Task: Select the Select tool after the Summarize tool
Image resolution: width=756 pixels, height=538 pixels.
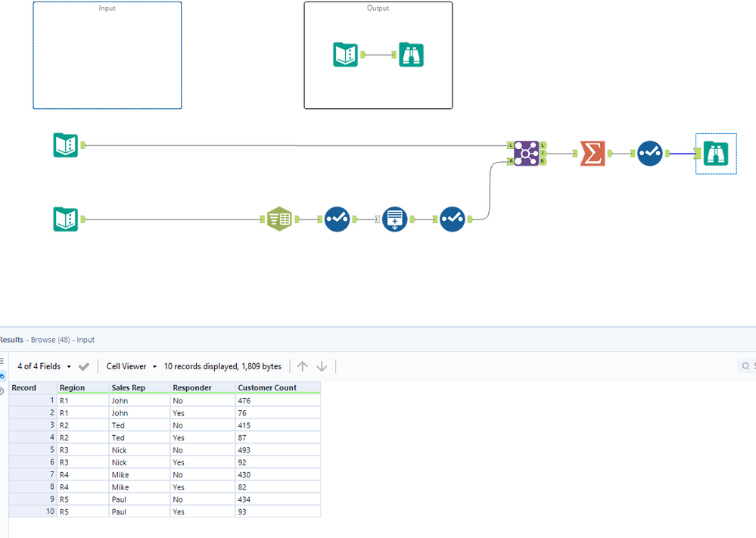Action: click(x=649, y=153)
